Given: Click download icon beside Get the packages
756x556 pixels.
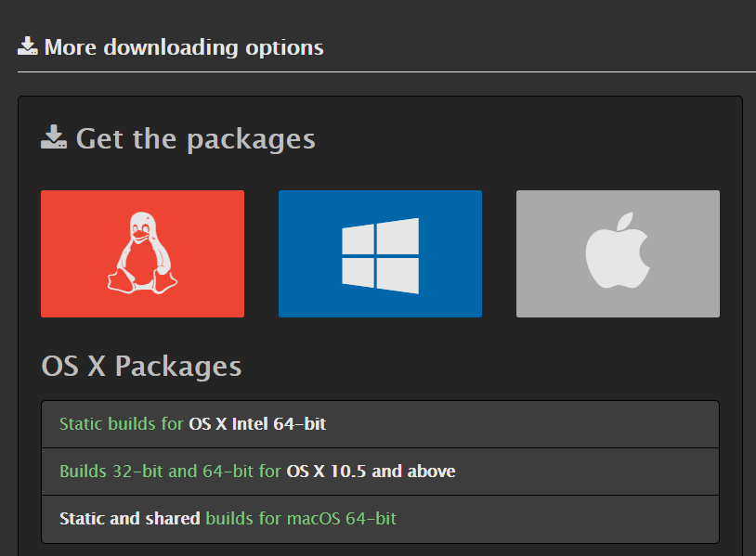Looking at the screenshot, I should coord(54,138).
